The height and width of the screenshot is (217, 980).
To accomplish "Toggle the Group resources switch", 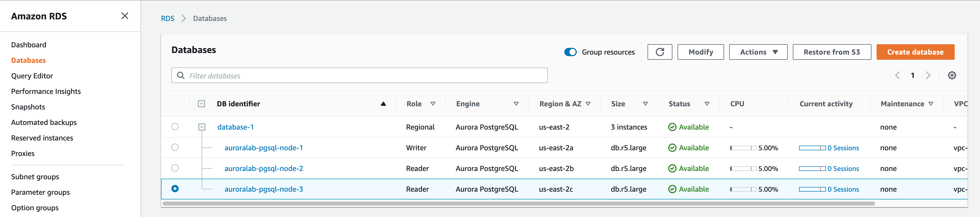I will click(570, 52).
